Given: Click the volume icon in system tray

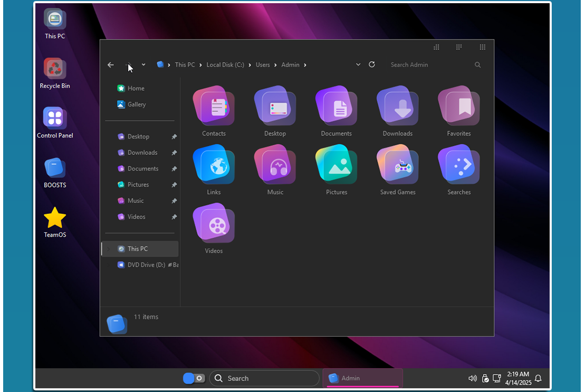Looking at the screenshot, I should click(472, 378).
